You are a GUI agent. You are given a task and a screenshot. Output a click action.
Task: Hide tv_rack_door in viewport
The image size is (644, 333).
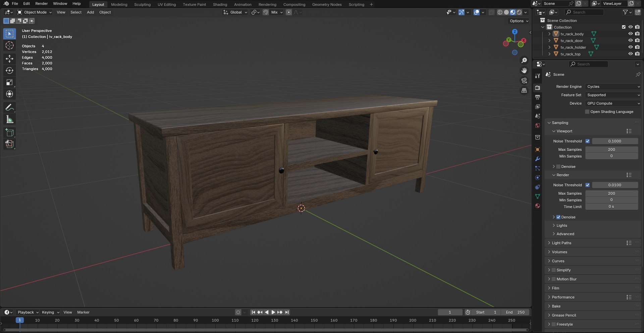(x=630, y=41)
